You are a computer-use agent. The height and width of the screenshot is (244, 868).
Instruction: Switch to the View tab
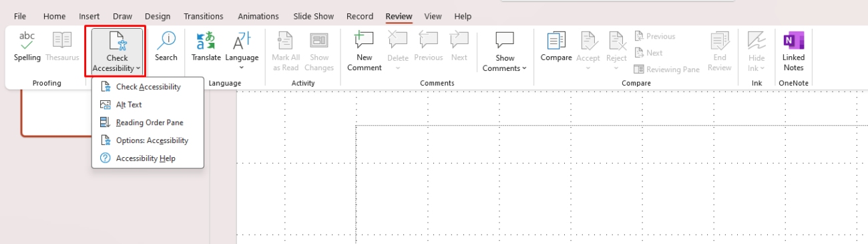click(433, 16)
